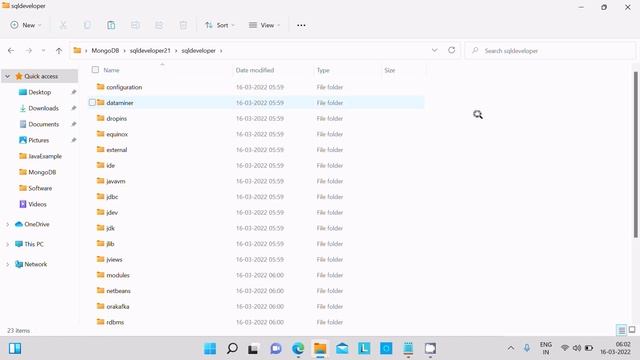Viewport: 640px width, 360px height.
Task: Open the New dropdown menu
Action: pyautogui.click(x=26, y=25)
